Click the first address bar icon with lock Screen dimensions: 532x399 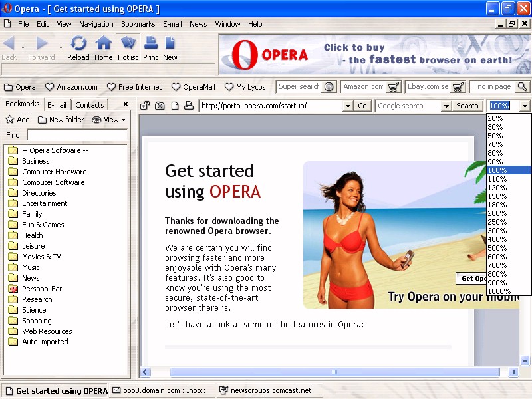pos(145,106)
